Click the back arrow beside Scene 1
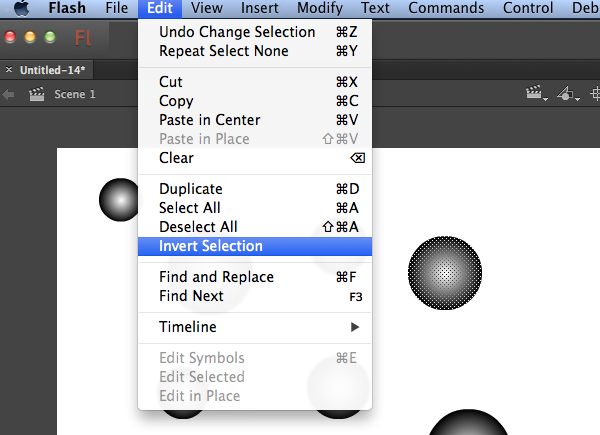 pyautogui.click(x=9, y=94)
